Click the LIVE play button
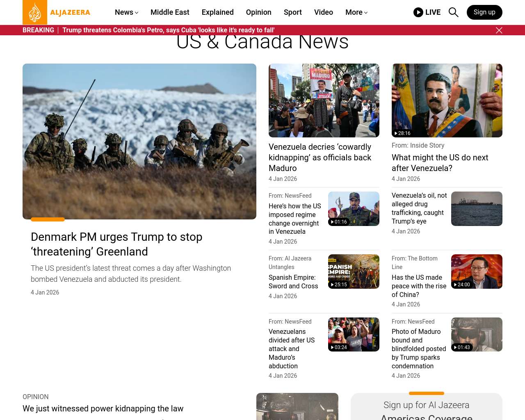The image size is (525, 420). point(427,12)
